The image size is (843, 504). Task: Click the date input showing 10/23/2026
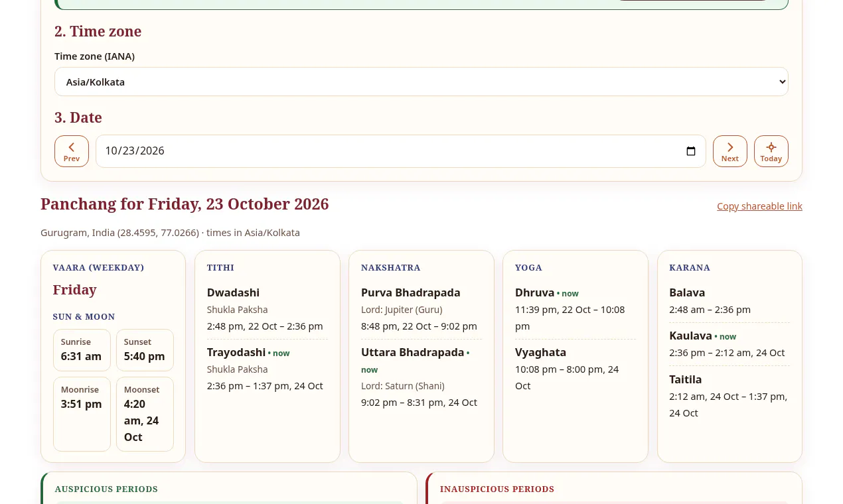(401, 151)
